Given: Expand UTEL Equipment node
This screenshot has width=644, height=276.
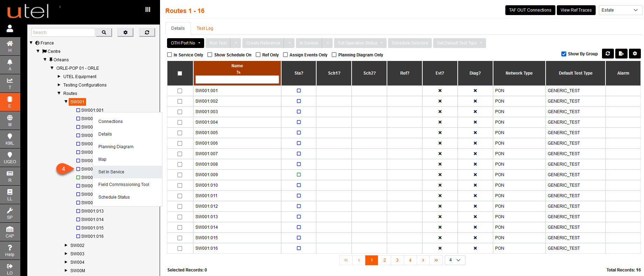Looking at the screenshot, I should (x=59, y=76).
